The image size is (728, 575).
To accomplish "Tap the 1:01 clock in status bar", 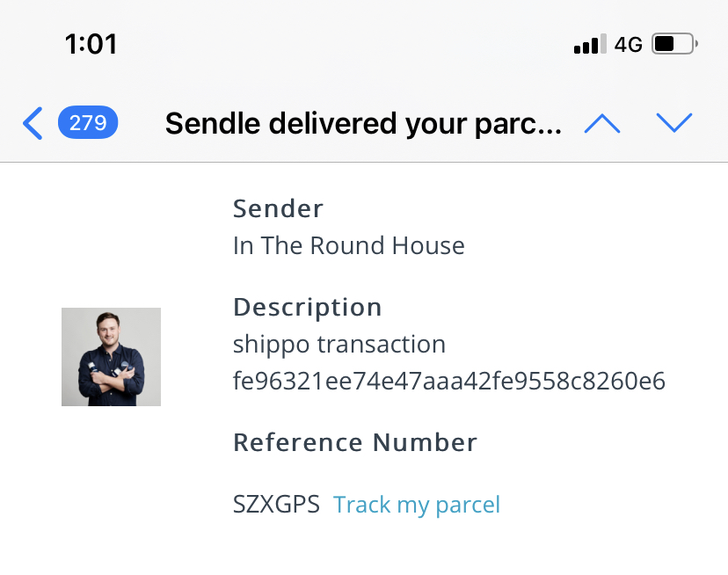I will (91, 44).
